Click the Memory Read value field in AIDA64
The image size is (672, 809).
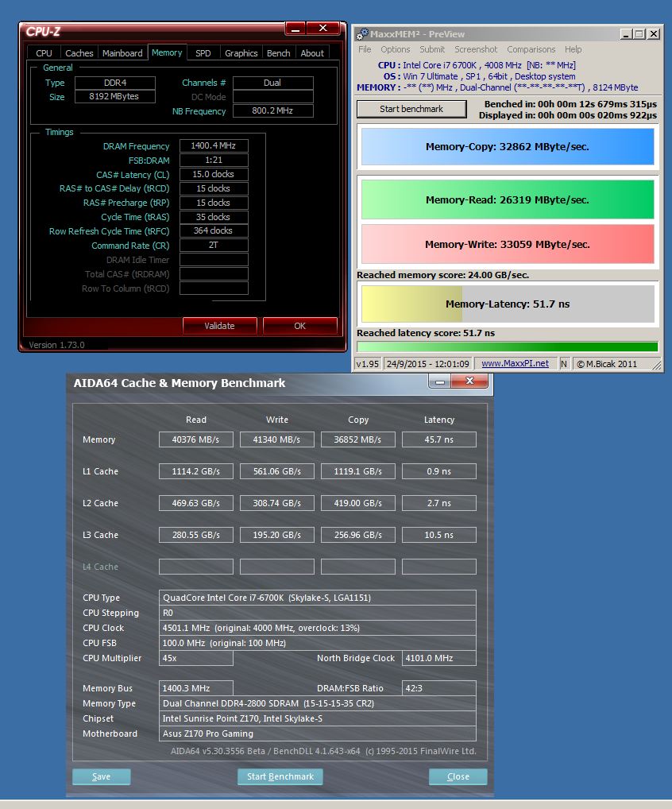pyautogui.click(x=196, y=439)
